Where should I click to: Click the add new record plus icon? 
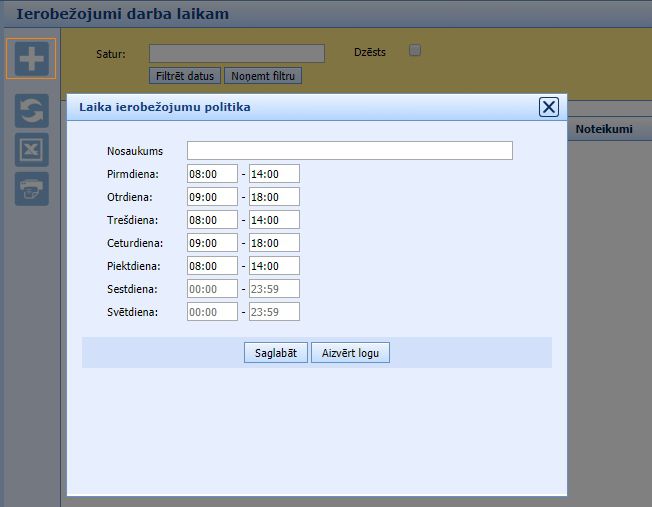[x=31, y=58]
